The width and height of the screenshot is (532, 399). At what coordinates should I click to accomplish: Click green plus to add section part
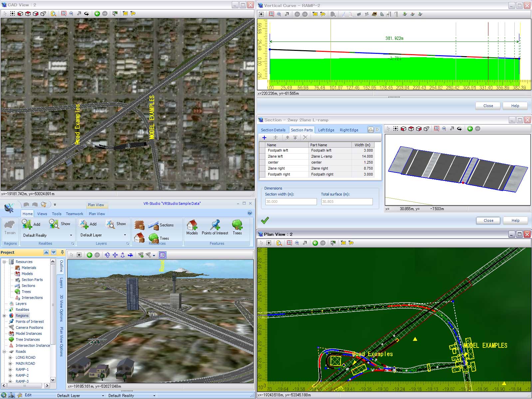(x=264, y=138)
